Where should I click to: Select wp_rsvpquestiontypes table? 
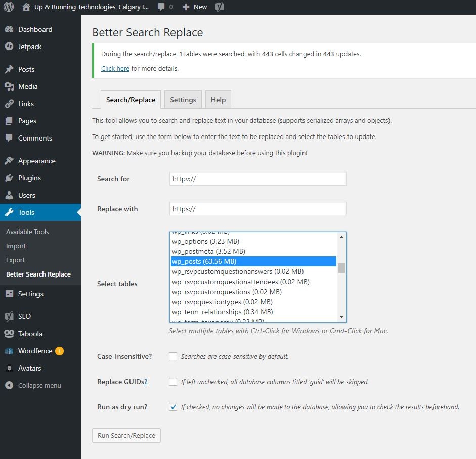coord(253,302)
